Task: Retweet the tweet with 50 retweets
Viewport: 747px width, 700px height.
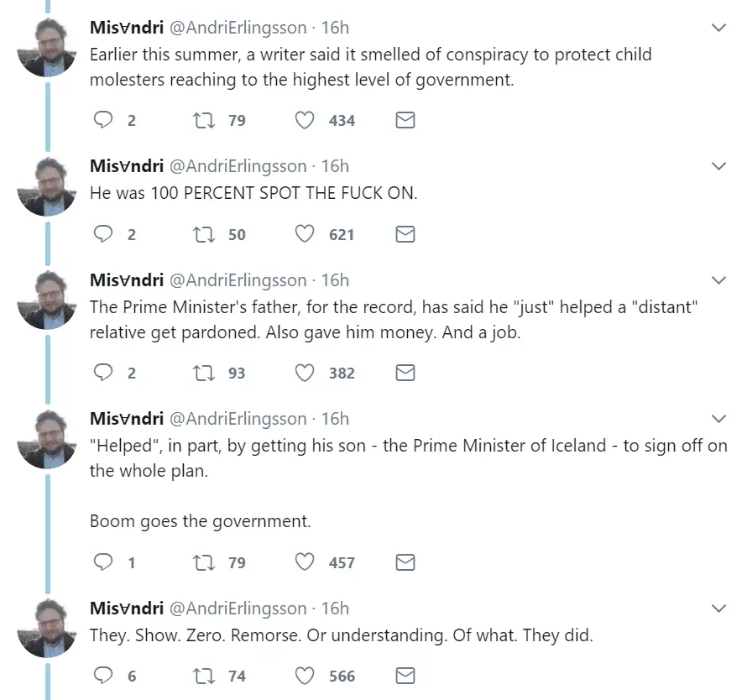Action: [204, 235]
